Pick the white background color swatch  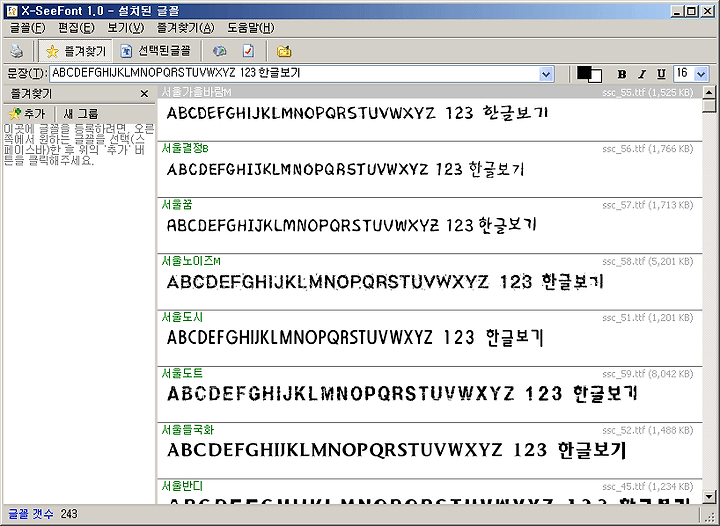(x=596, y=77)
